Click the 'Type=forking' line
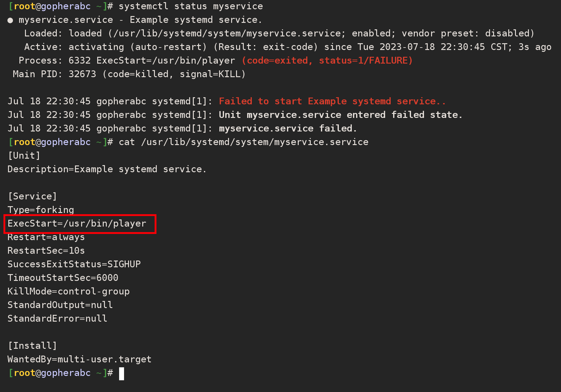The height and width of the screenshot is (392, 561). coord(41,210)
